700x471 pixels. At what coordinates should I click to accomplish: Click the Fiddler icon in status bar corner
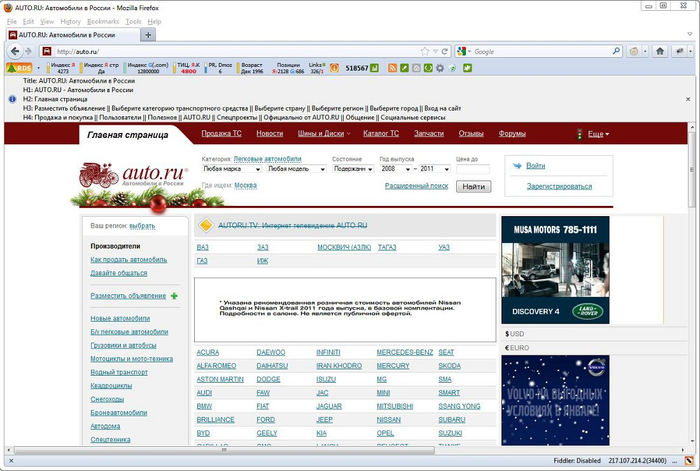[689, 460]
